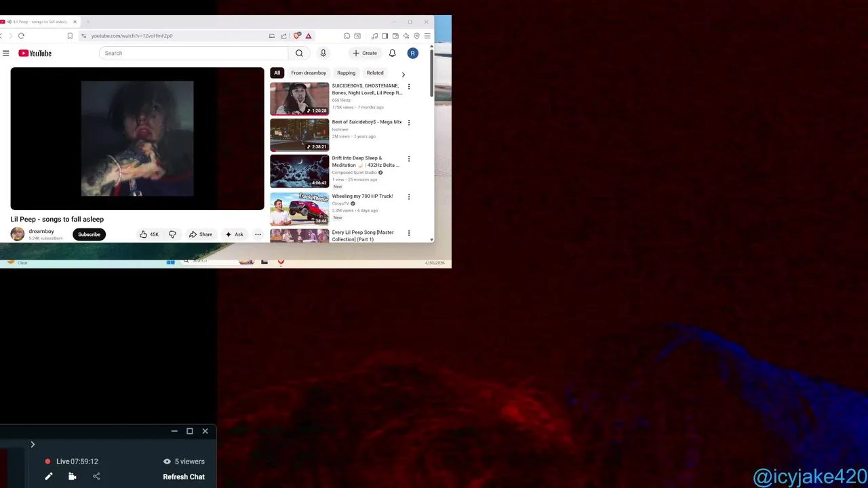The image size is (868, 488).
Task: Open the Brave Wallet icon
Action: click(395, 36)
